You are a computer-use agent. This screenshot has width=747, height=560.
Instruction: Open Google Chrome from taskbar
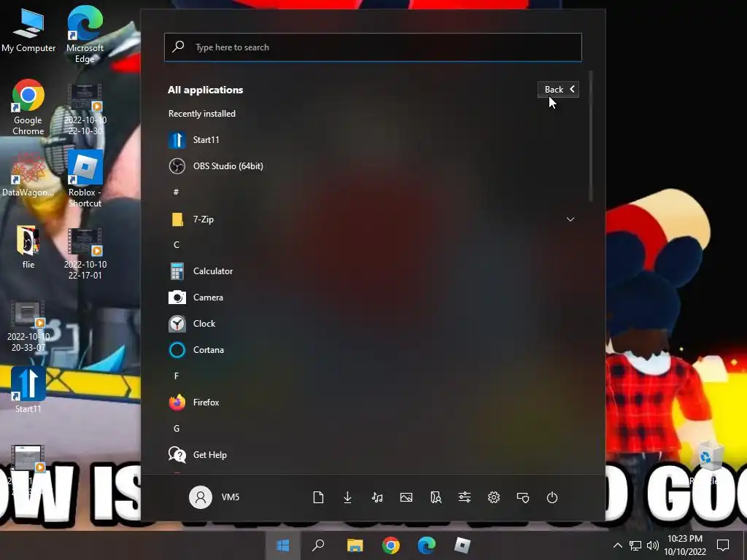coord(391,545)
